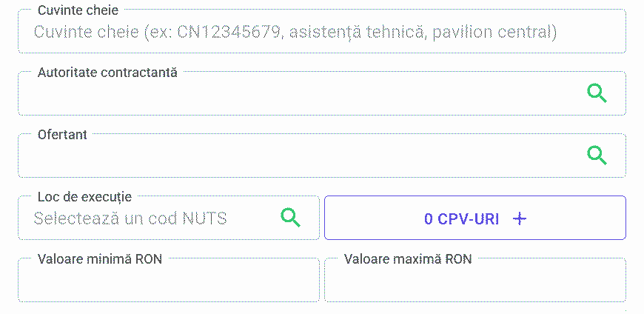Click the "Ofertant" label text

[x=62, y=135]
